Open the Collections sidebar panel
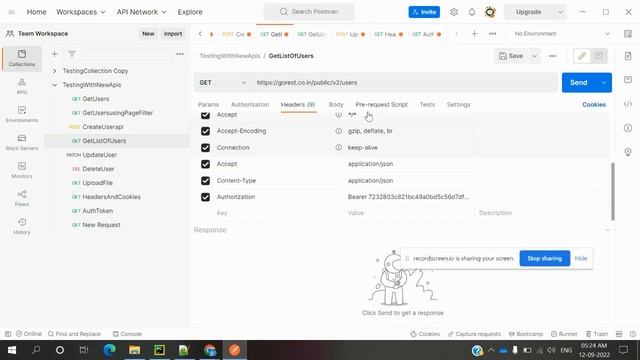This screenshot has height=360, width=640. [x=22, y=58]
